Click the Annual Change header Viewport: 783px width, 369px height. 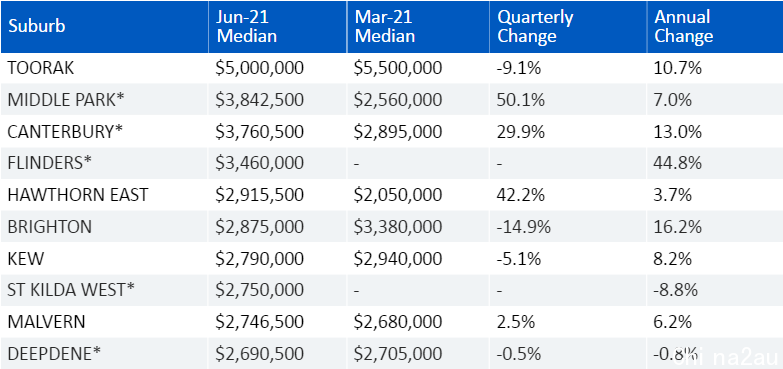[x=684, y=26]
